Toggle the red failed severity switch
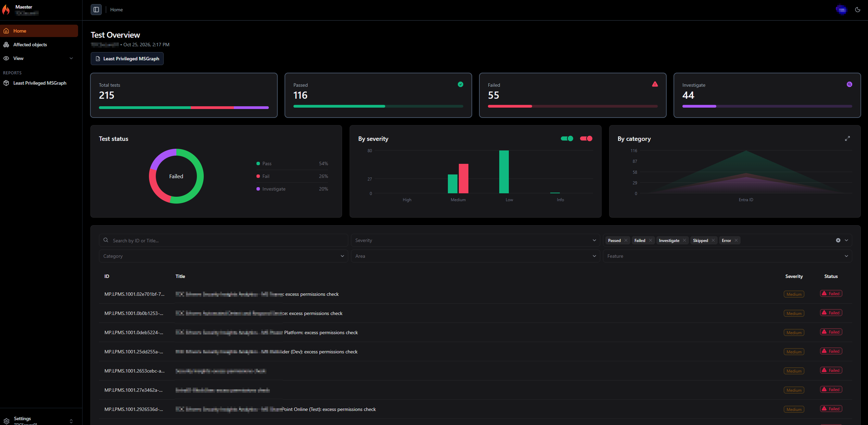 (x=586, y=138)
